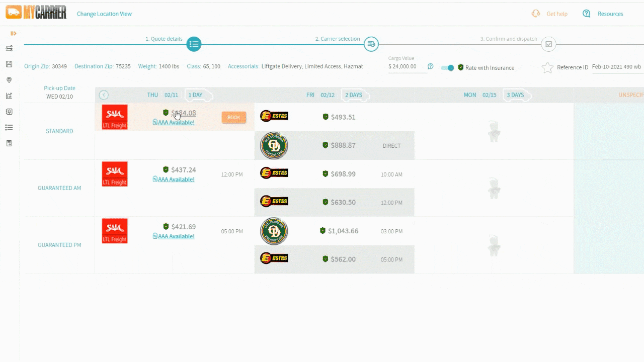Select the SAIA $421.69 rate
Image resolution: width=644 pixels, height=362 pixels.
click(184, 227)
